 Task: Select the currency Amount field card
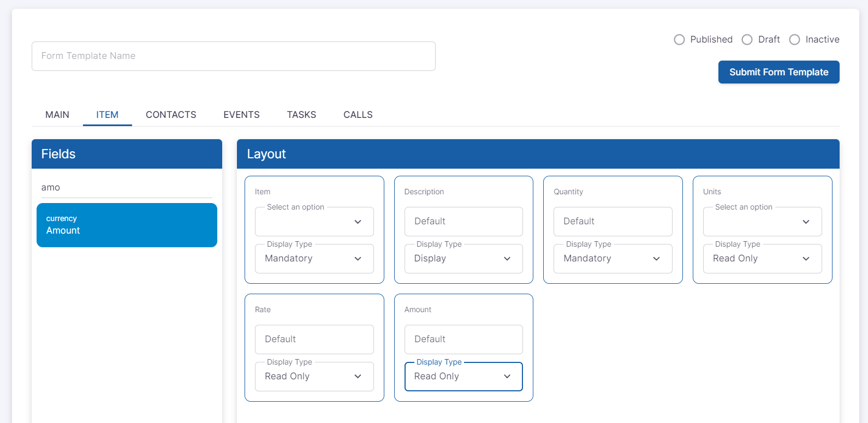(x=127, y=225)
